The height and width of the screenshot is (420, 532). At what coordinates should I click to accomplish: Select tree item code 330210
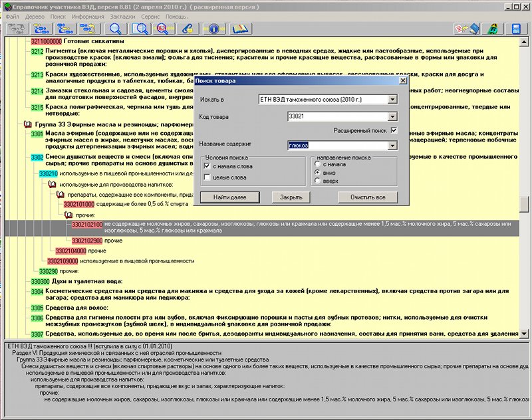pyautogui.click(x=49, y=174)
